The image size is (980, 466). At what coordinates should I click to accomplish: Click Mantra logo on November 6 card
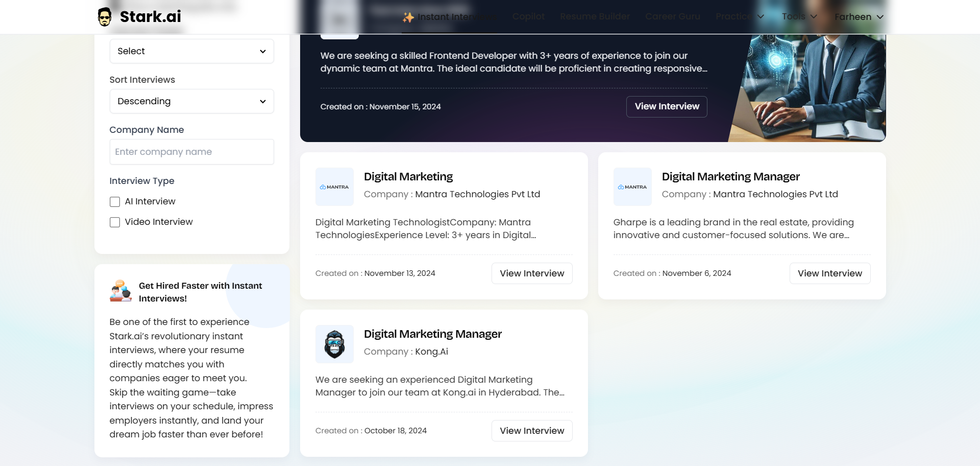pos(632,187)
